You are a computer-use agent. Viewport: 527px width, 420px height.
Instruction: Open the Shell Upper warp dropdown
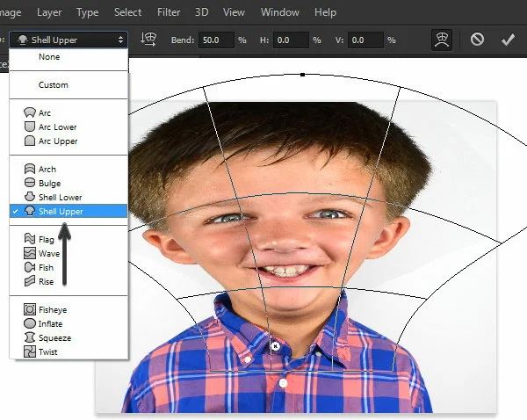[x=69, y=40]
